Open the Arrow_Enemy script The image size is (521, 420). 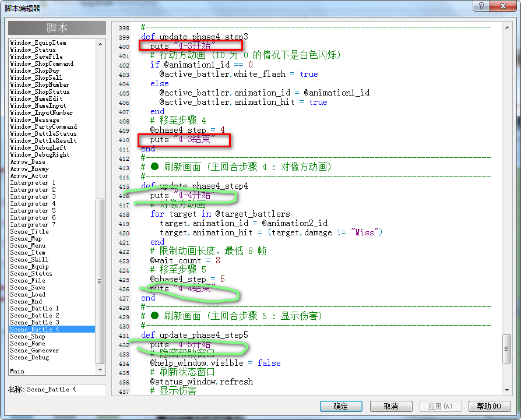(29, 169)
